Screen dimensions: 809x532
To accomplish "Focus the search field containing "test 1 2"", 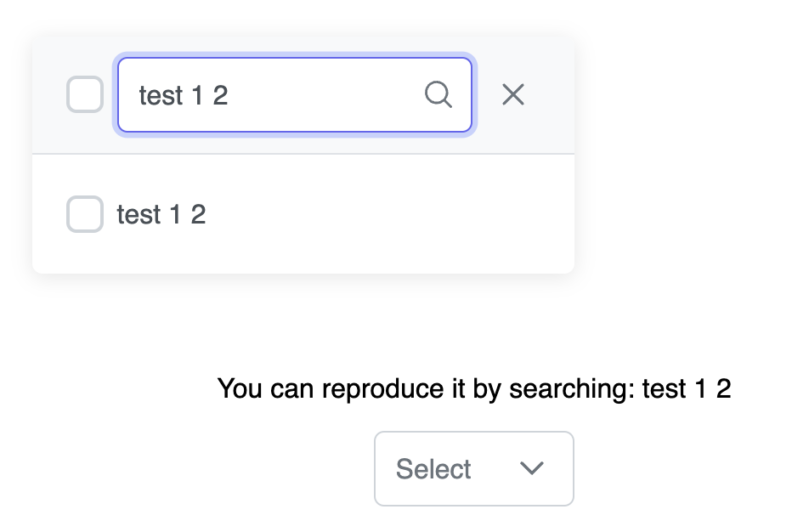I will point(272,95).
